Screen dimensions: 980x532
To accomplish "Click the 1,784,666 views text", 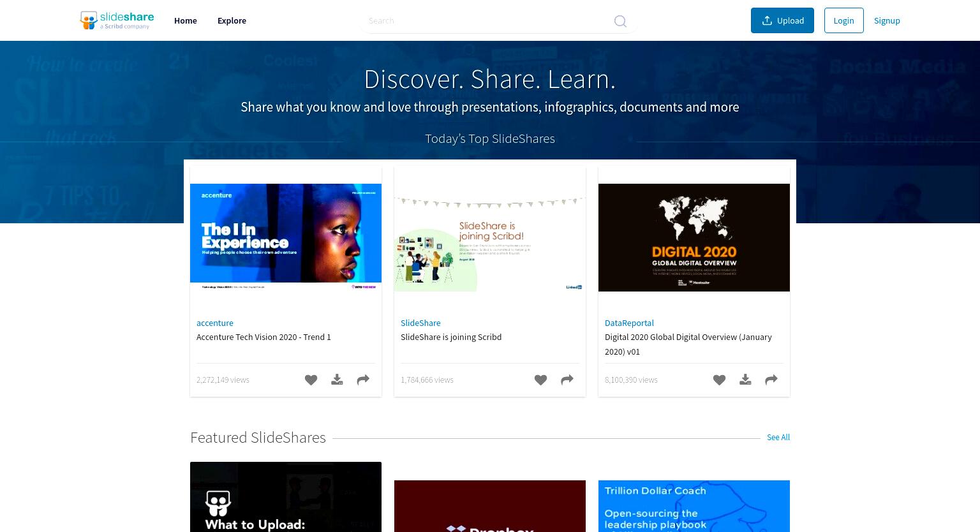I will coord(427,380).
